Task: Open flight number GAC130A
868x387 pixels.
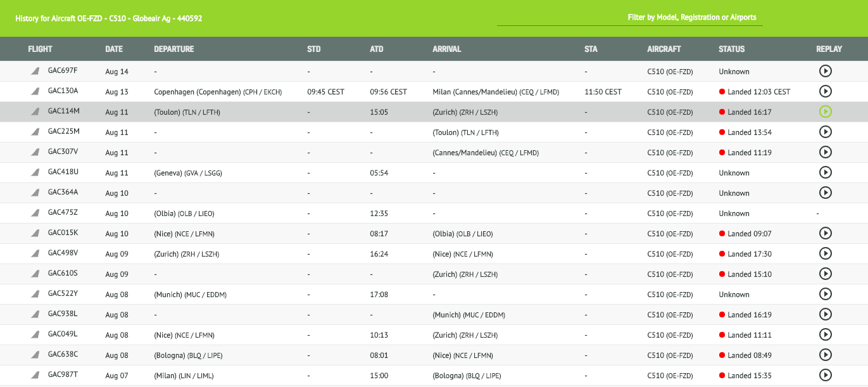Action: [x=63, y=91]
